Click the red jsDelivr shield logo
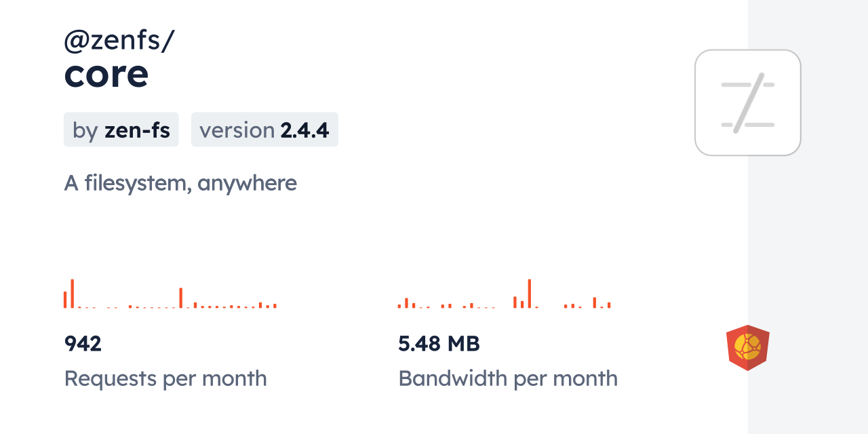 tap(747, 348)
